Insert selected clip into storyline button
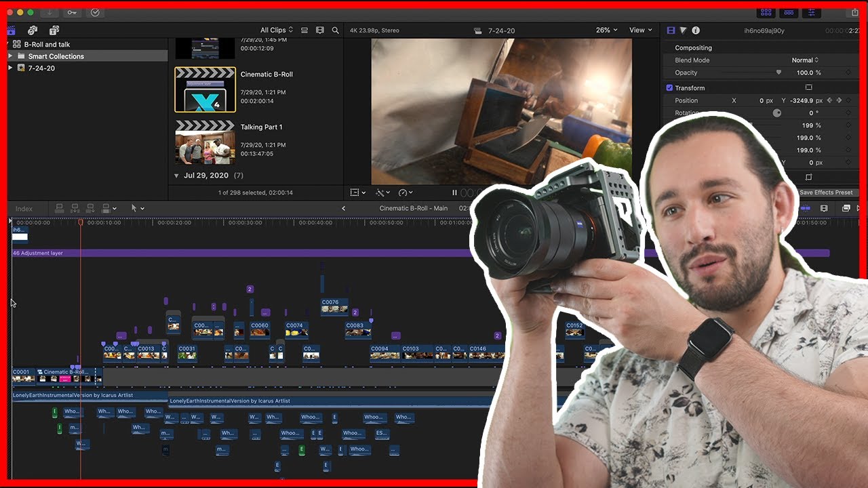868x488 pixels. coord(75,208)
